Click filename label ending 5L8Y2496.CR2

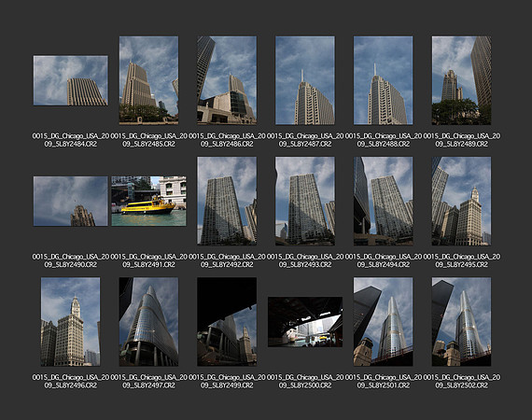coord(71,381)
